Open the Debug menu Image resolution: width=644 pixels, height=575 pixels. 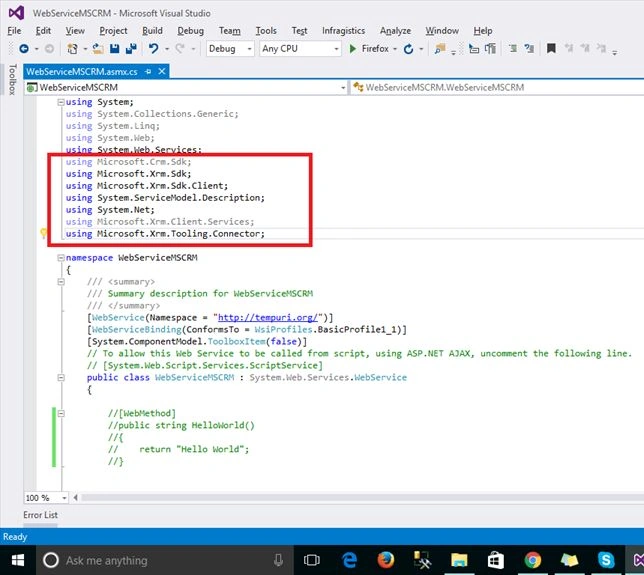(x=191, y=31)
